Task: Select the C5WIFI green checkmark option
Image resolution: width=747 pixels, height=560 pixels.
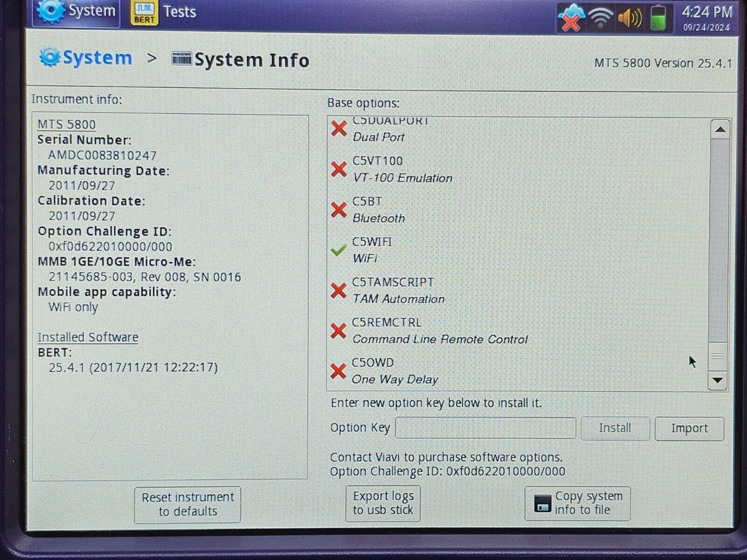Action: [338, 250]
